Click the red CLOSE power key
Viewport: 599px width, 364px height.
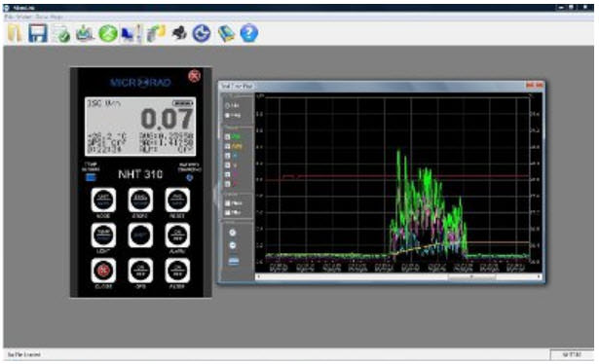pyautogui.click(x=103, y=271)
